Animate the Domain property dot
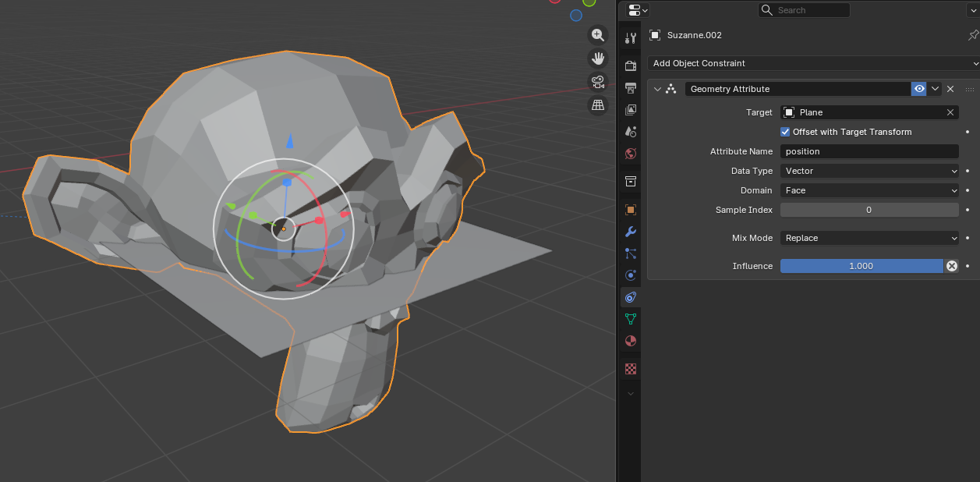980x482 pixels. pos(968,190)
